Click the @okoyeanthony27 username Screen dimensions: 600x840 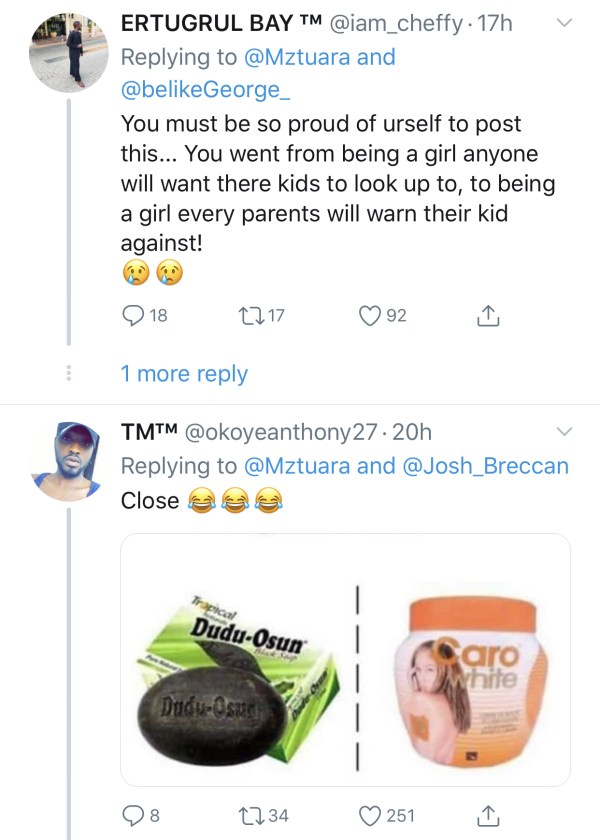[x=279, y=433]
